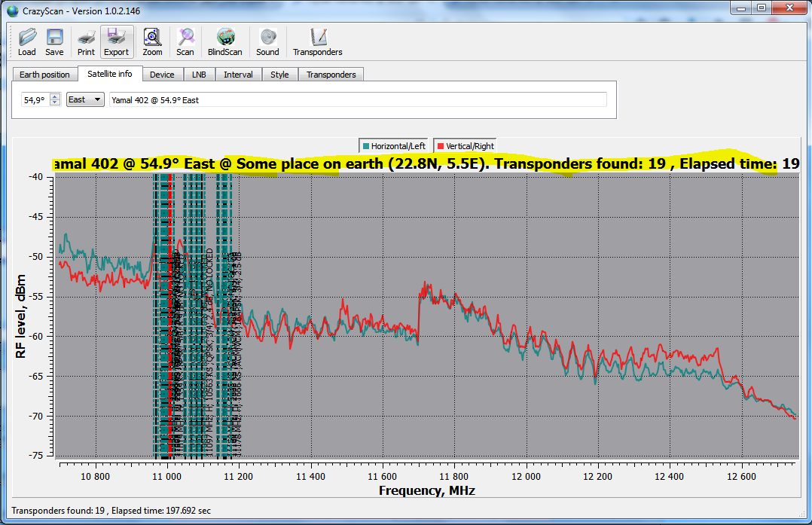Click the Export toolbar icon
This screenshot has height=525, width=812.
click(116, 41)
